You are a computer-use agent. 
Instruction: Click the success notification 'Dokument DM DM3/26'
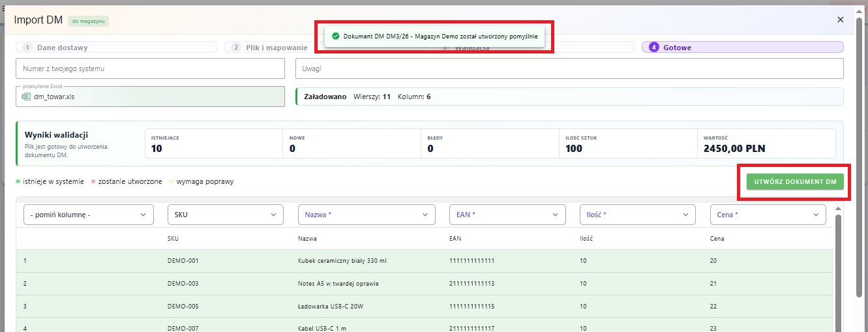[x=434, y=37]
